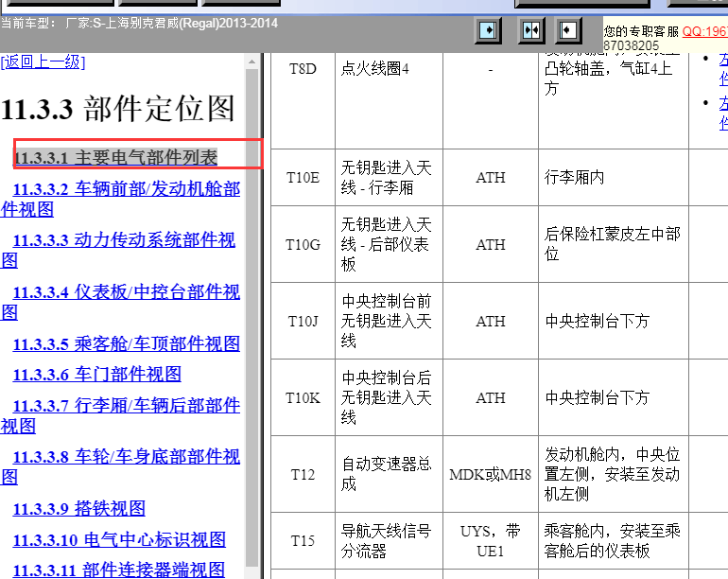Select the 乘客舱内 location cell for T15

pyautogui.click(x=614, y=541)
